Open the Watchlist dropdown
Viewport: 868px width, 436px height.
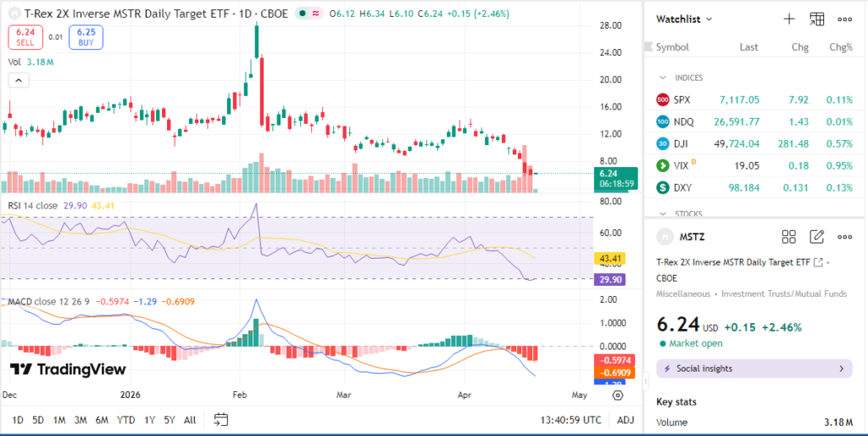[685, 19]
